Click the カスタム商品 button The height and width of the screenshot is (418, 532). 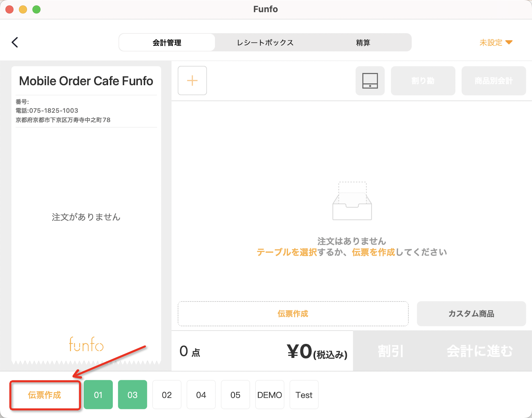coord(471,314)
